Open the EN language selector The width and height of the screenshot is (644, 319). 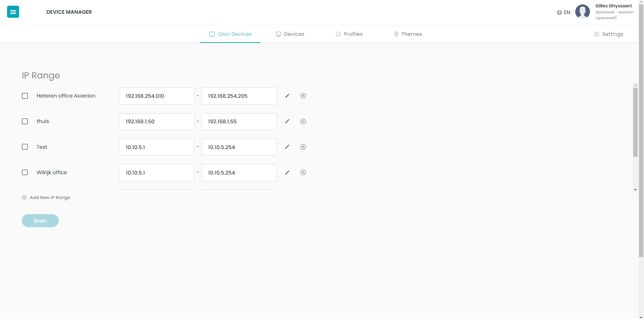(563, 12)
